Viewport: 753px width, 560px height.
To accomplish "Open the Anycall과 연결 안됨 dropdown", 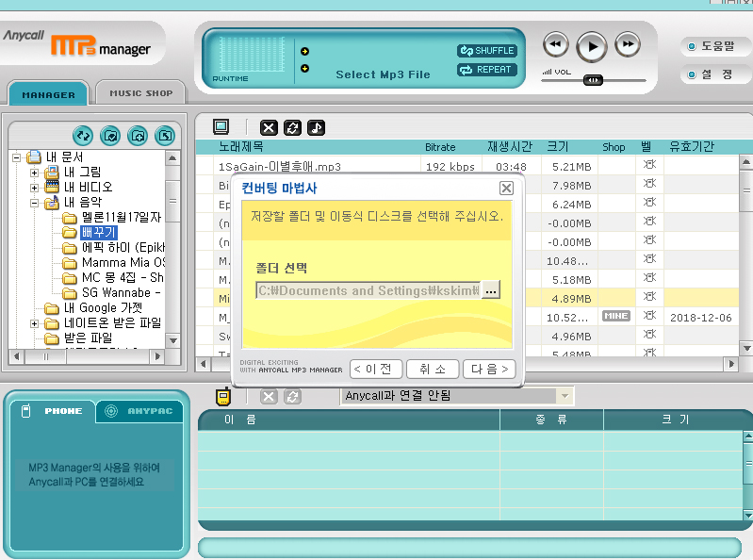I will tap(565, 396).
